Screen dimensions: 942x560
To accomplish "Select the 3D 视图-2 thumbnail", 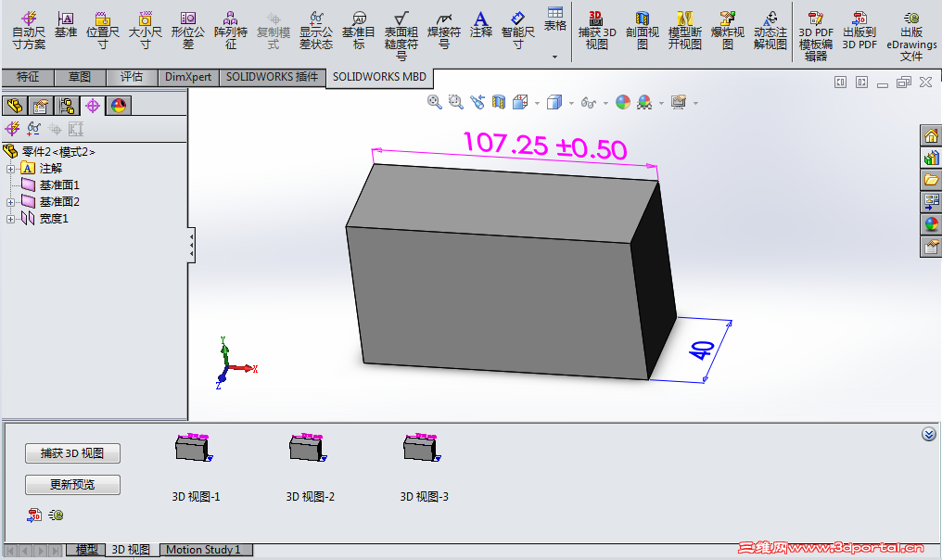I will [x=309, y=448].
